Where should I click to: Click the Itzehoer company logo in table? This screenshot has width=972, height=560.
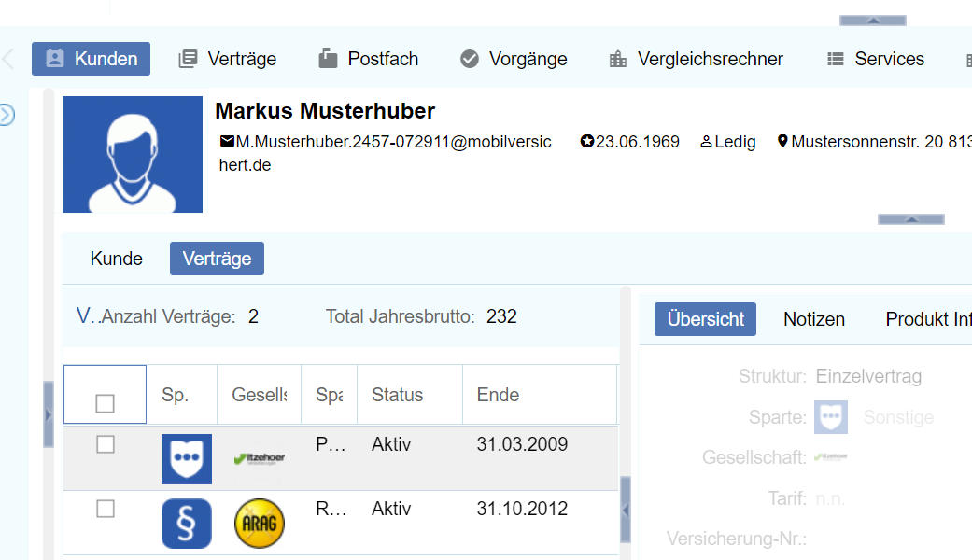[260, 458]
